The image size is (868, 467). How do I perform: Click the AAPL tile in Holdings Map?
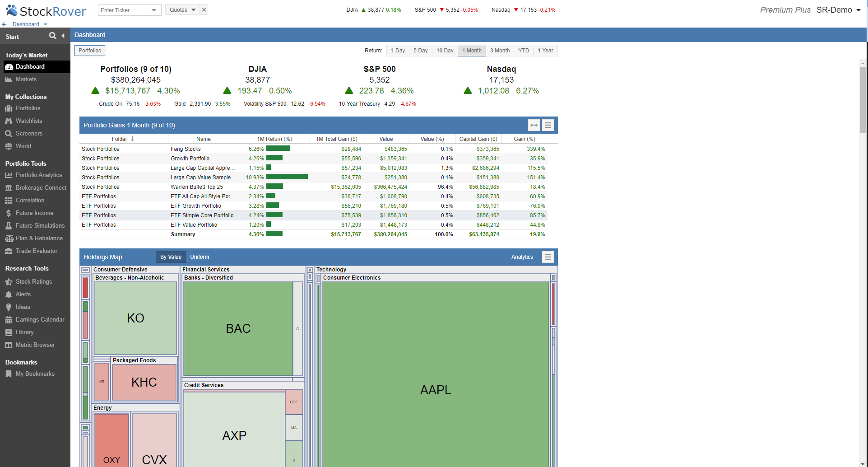pos(436,374)
